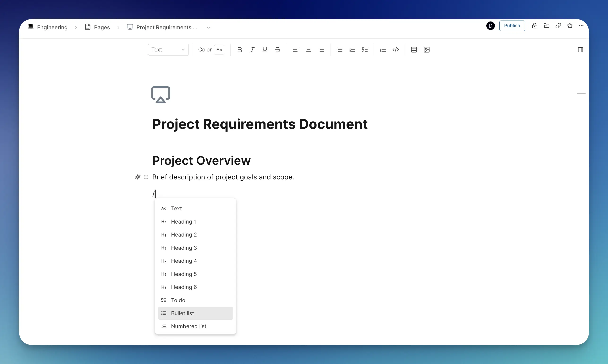Select Heading 4 from the menu

click(195, 261)
